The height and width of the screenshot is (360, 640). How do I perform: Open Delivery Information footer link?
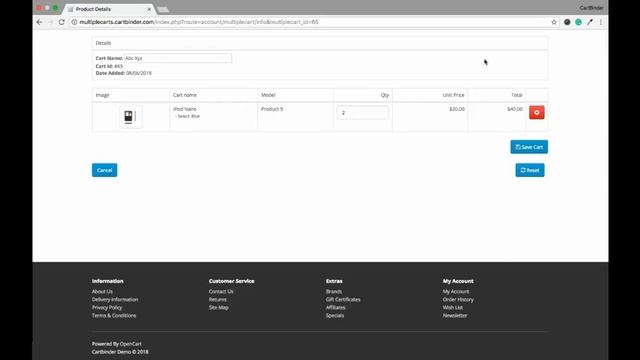point(115,300)
